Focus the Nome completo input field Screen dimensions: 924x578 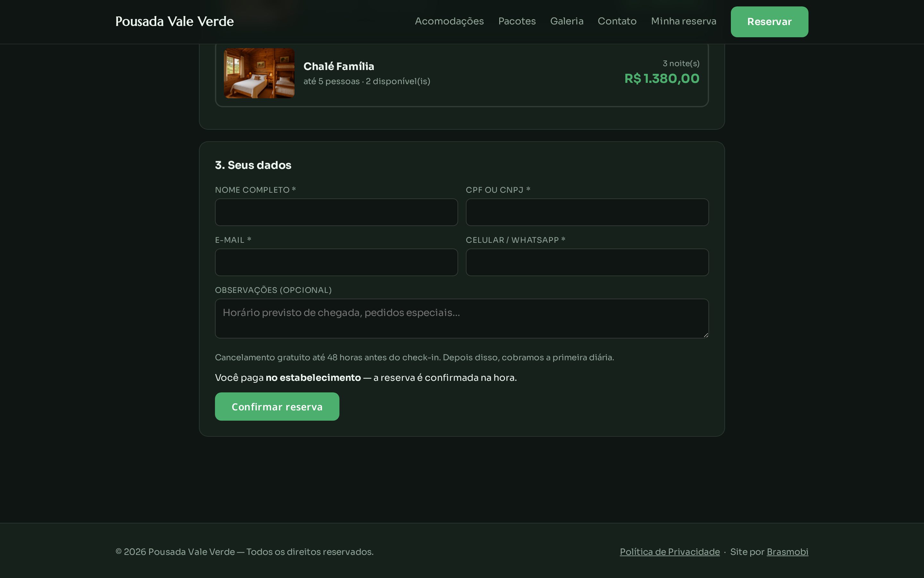click(x=336, y=212)
